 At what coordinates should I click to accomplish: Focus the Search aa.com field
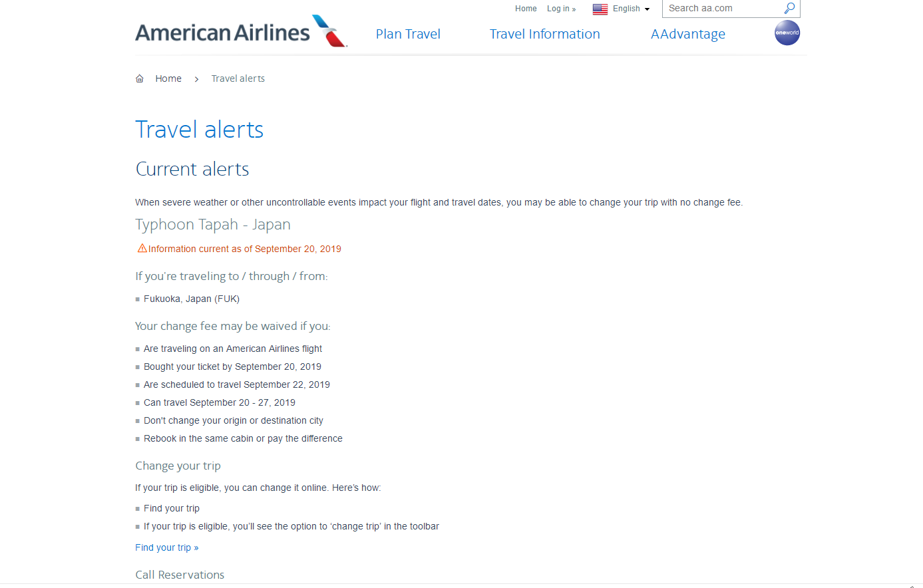click(x=724, y=9)
